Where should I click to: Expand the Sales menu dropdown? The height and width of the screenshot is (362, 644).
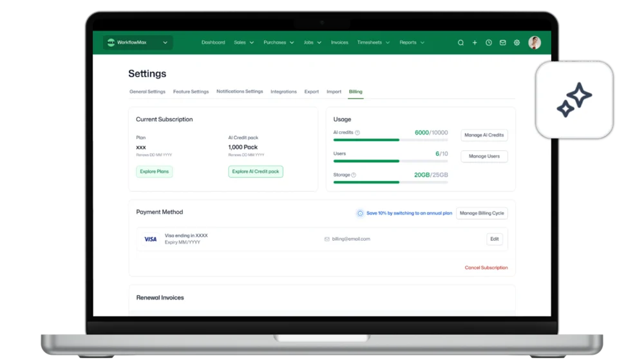click(244, 43)
